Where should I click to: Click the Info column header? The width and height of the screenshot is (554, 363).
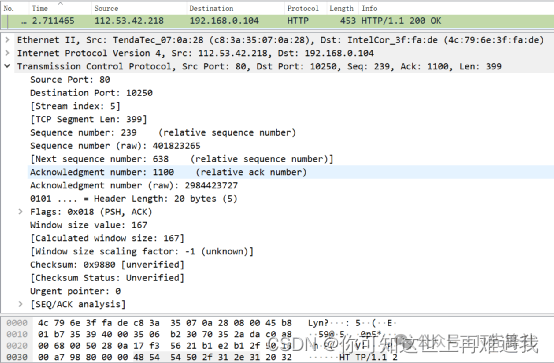pyautogui.click(x=369, y=8)
